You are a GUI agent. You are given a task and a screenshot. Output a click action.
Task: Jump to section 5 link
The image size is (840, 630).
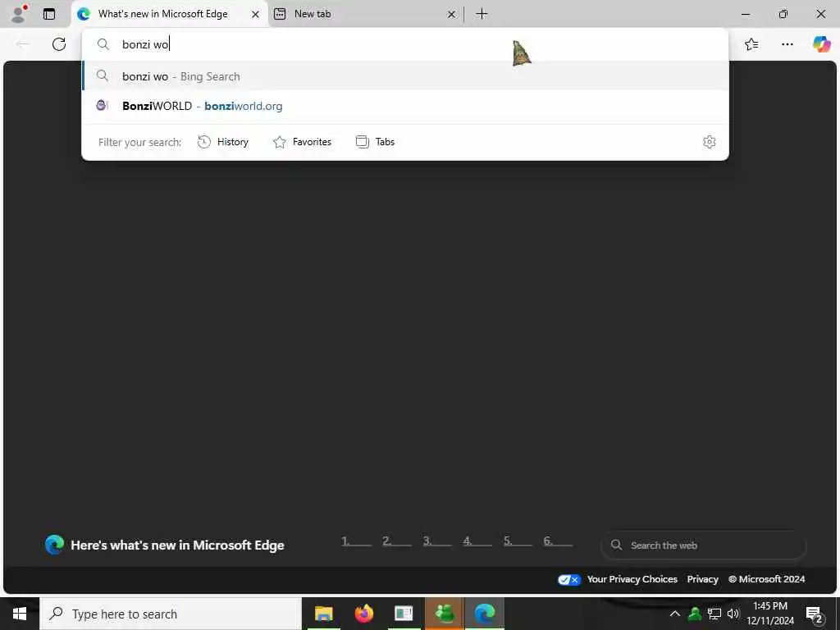[518, 541]
